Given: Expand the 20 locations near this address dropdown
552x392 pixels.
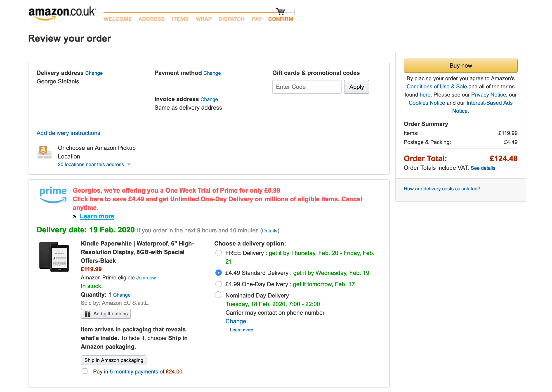Looking at the screenshot, I should point(94,164).
